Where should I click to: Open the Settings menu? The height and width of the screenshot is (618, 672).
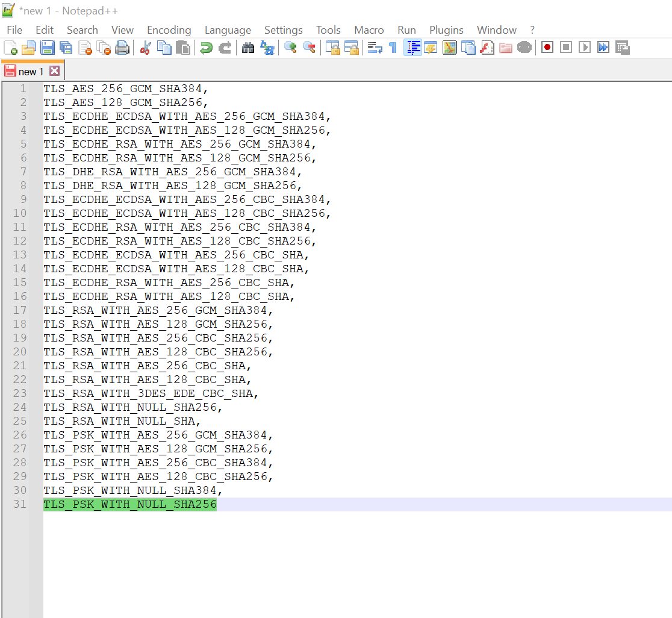[x=283, y=30]
